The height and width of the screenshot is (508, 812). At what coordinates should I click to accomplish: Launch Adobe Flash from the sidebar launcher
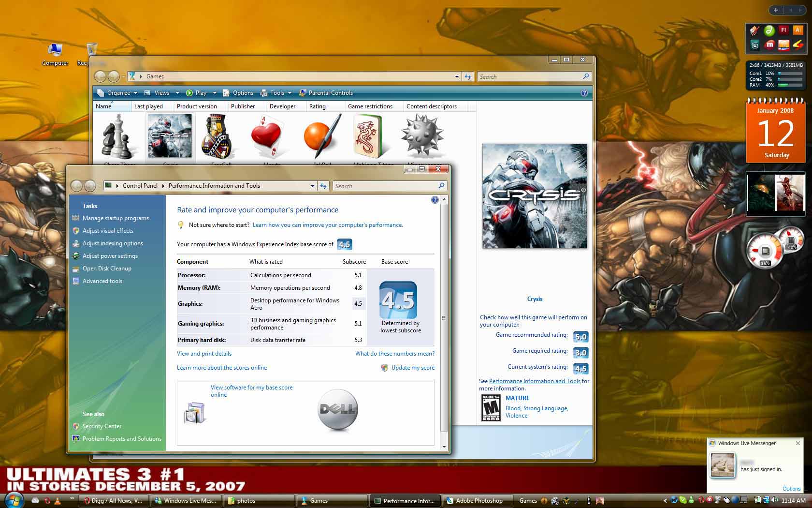[x=783, y=30]
